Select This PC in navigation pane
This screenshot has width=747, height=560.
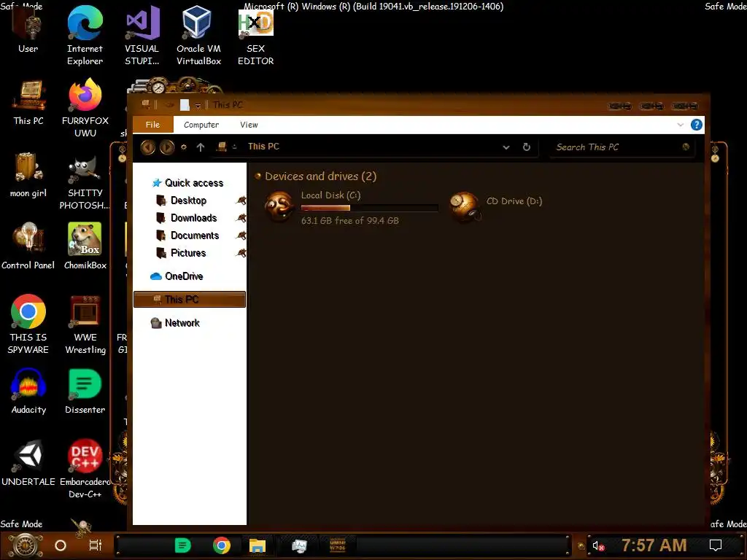pos(190,300)
